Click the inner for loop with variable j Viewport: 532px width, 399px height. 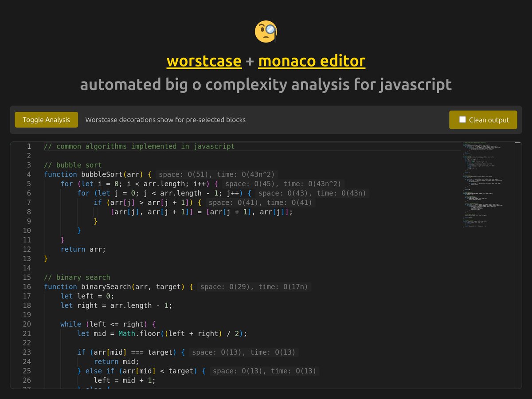pyautogui.click(x=164, y=193)
